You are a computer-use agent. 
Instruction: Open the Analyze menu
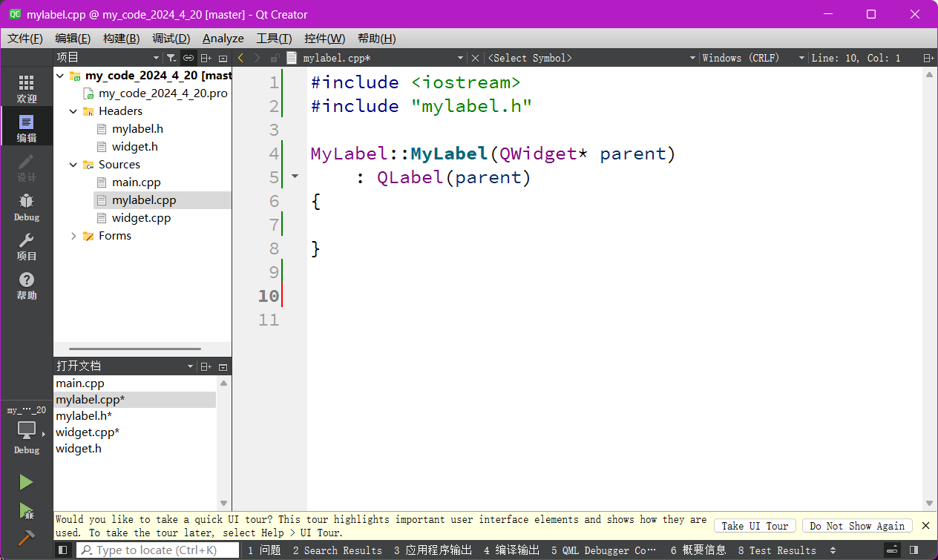click(223, 39)
